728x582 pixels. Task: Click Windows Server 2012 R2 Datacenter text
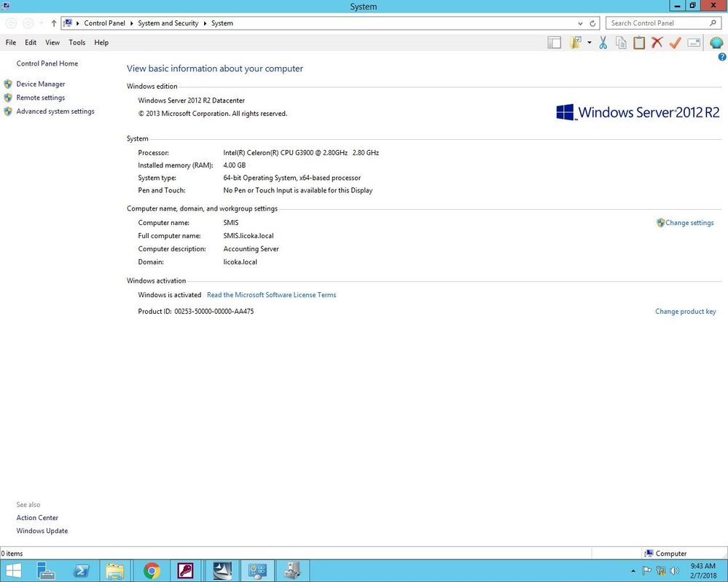(x=191, y=101)
